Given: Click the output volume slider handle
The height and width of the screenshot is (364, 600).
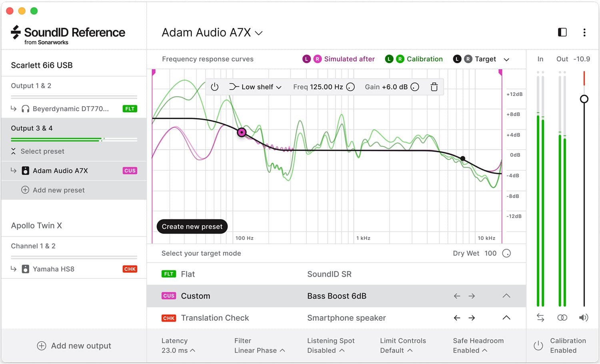Looking at the screenshot, I should [584, 99].
